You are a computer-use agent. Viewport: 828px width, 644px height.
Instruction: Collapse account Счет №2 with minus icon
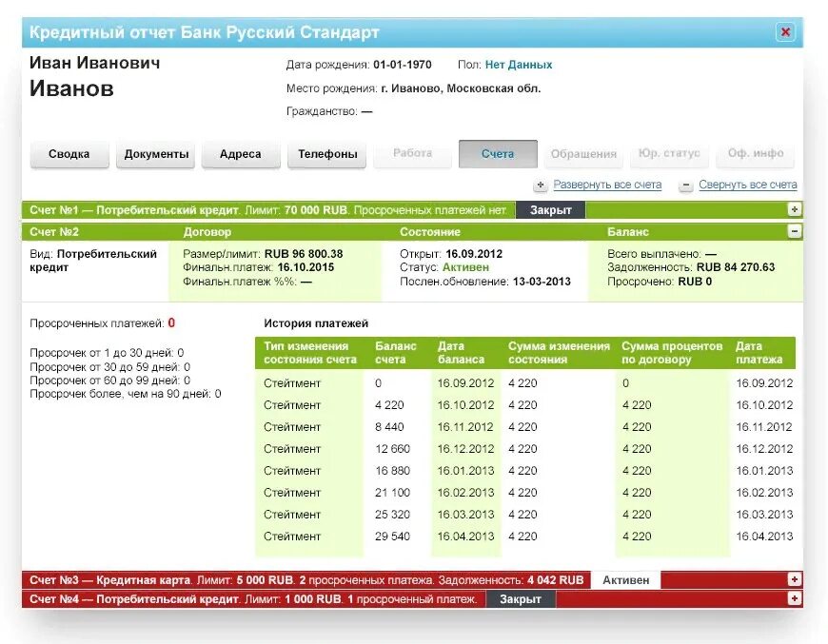click(794, 231)
